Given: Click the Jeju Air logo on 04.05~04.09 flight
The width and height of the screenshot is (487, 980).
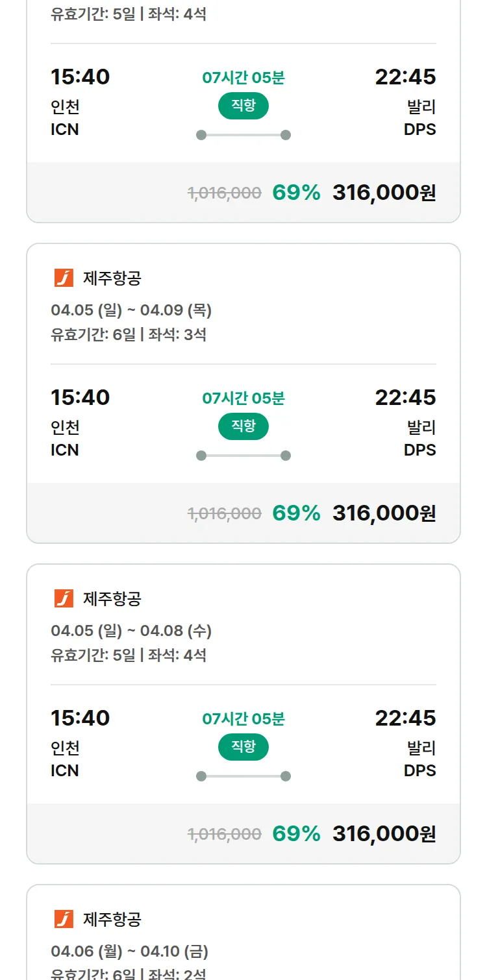Looking at the screenshot, I should tap(64, 278).
